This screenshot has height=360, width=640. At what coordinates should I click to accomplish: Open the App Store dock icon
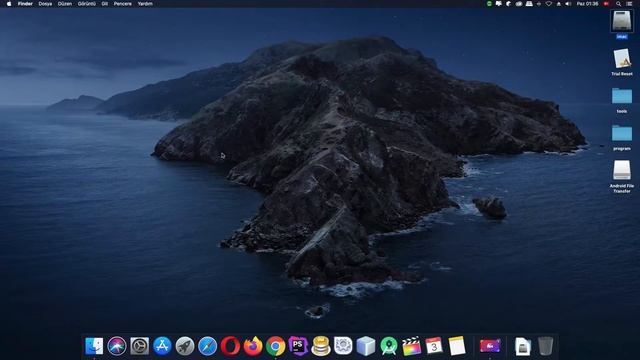[x=162, y=346]
